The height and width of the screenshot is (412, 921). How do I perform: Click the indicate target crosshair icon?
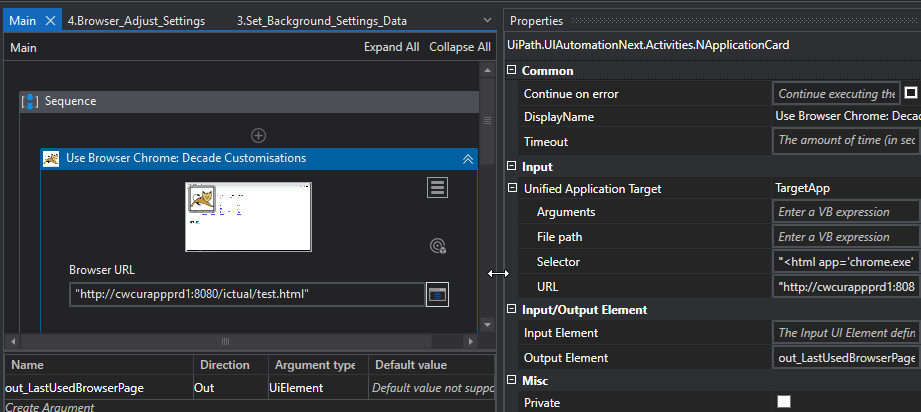(x=437, y=245)
